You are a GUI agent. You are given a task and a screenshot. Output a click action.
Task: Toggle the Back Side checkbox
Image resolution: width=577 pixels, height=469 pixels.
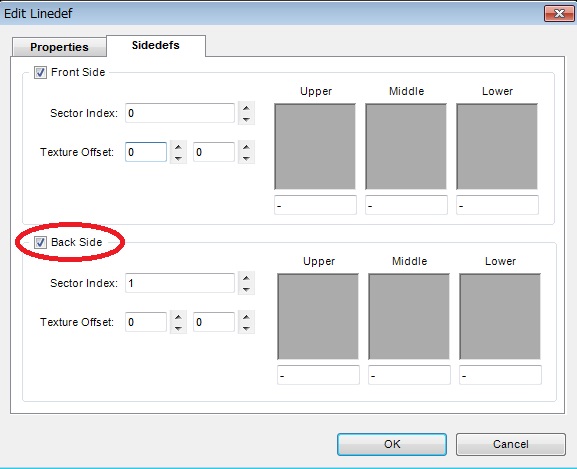[x=40, y=242]
